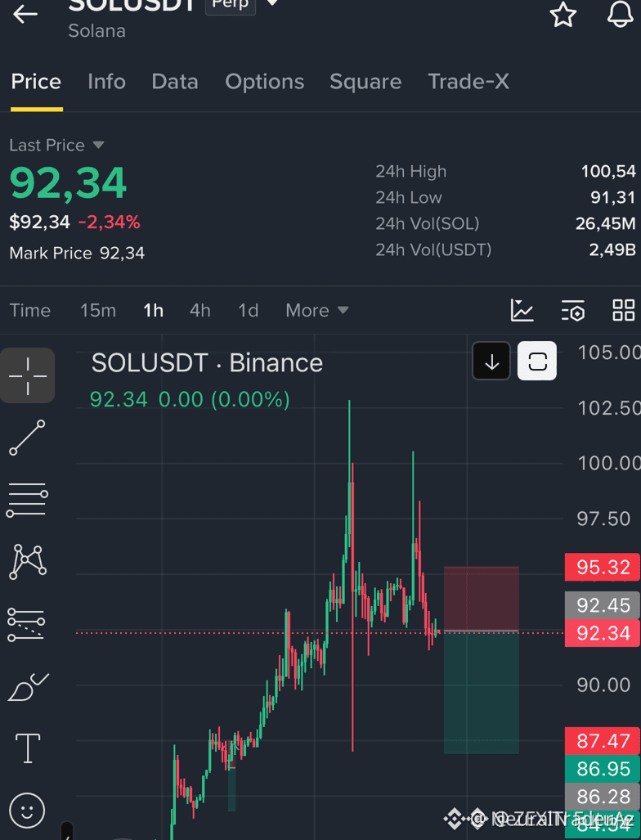Image resolution: width=641 pixels, height=840 pixels.
Task: Select the 15m interval
Action: click(97, 310)
